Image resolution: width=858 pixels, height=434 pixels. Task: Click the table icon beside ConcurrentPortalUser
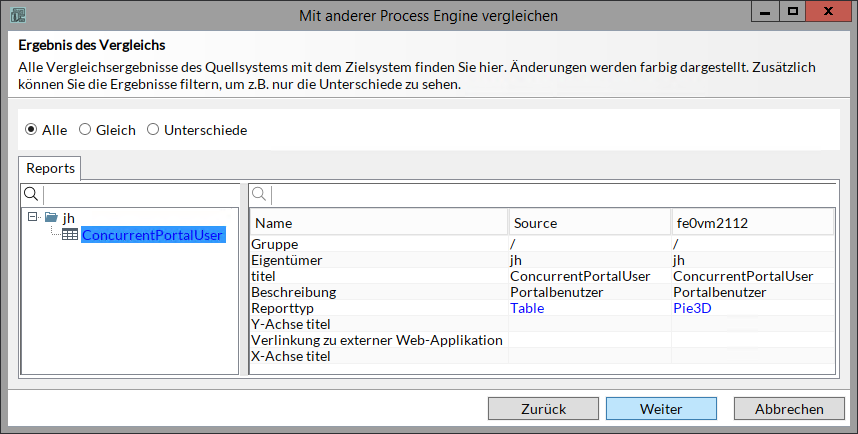[x=69, y=234]
